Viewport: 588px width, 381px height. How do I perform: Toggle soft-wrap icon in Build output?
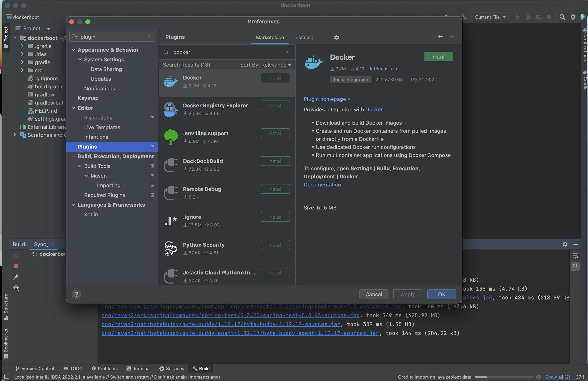(x=575, y=256)
